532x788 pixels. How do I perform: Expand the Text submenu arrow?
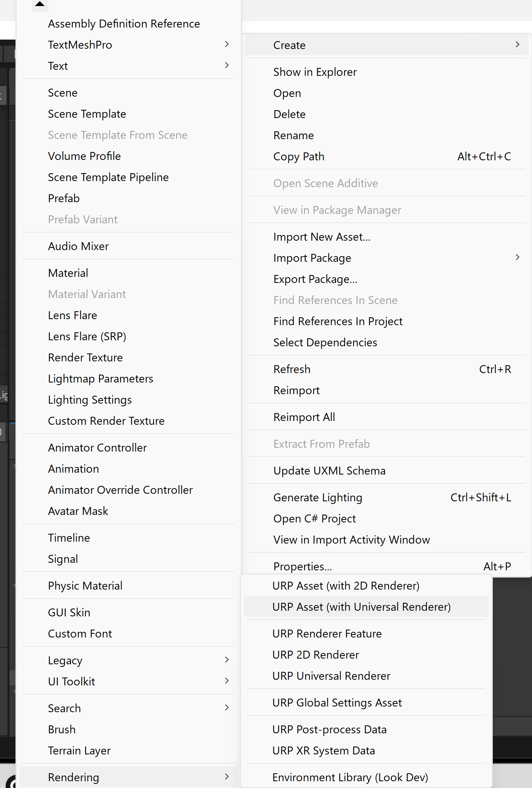coord(227,66)
